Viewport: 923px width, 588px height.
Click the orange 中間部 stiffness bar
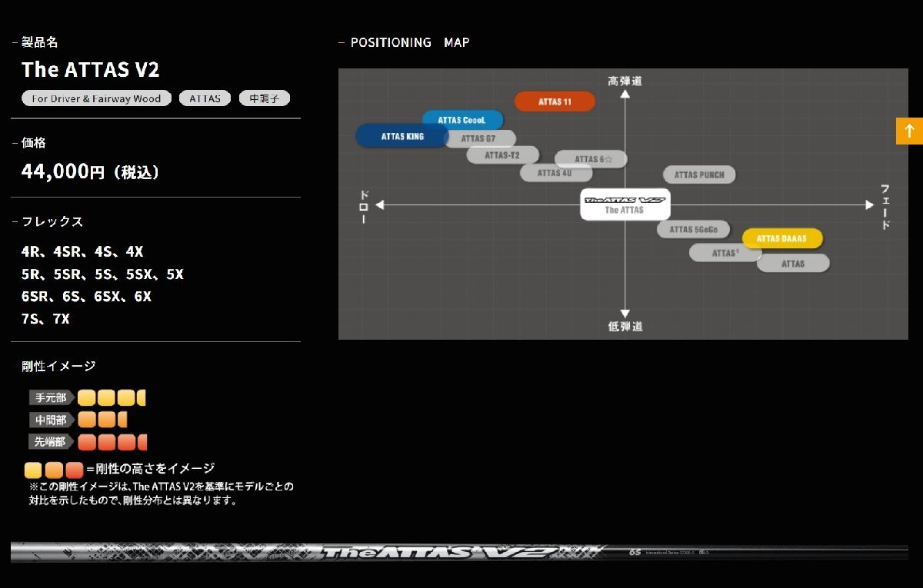click(102, 420)
